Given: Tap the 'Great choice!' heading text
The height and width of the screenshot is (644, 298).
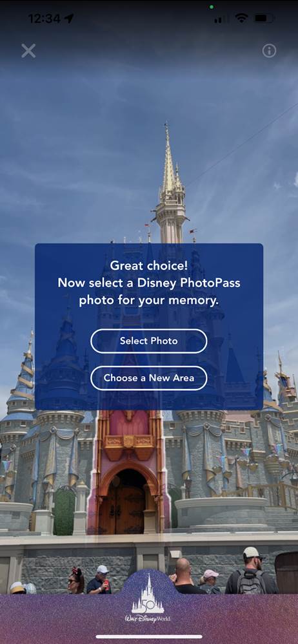Looking at the screenshot, I should click(x=148, y=265).
